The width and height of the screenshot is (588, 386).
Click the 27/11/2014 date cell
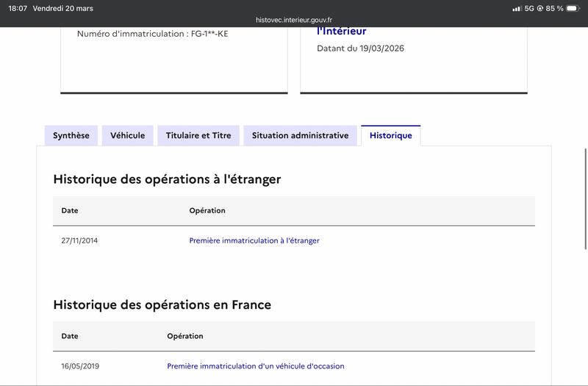pyautogui.click(x=79, y=240)
